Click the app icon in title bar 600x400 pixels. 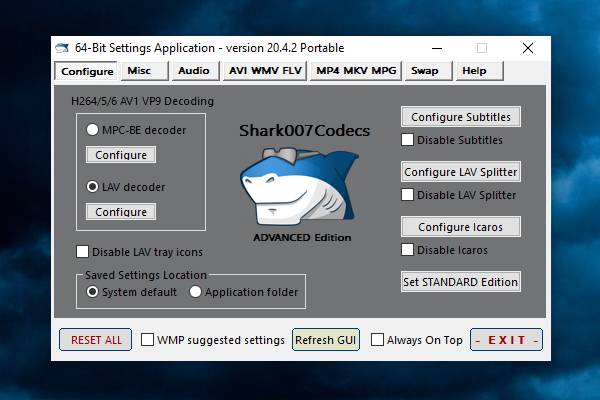(62, 48)
